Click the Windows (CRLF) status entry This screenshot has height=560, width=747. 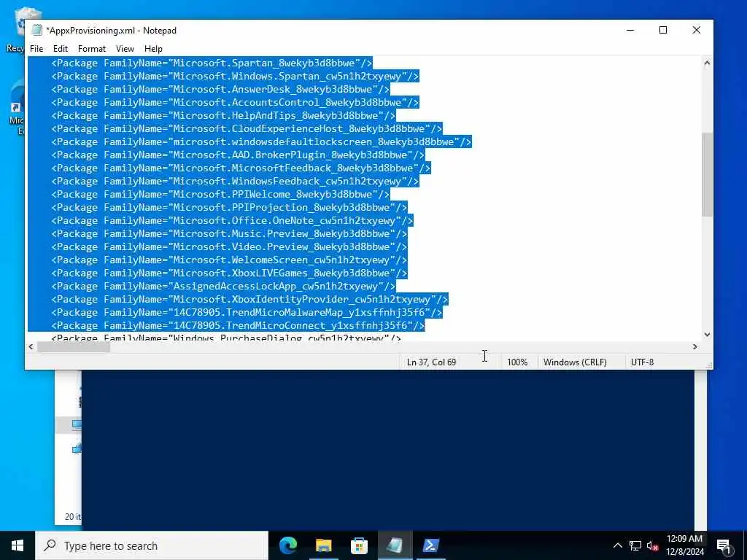coord(575,362)
